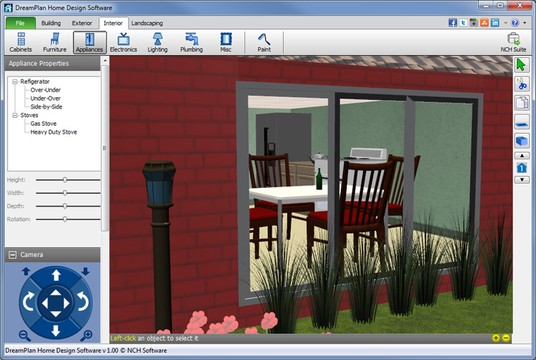Click the yellow minus status bar button

point(506,338)
